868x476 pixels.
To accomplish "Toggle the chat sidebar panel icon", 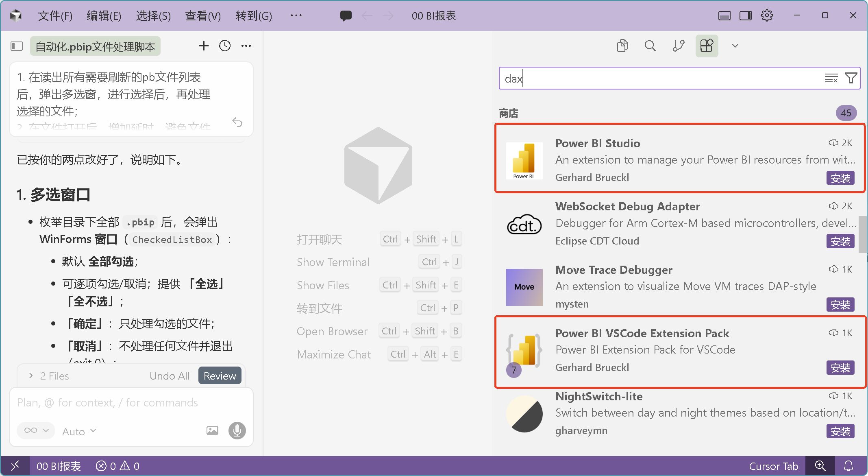I will (x=17, y=46).
